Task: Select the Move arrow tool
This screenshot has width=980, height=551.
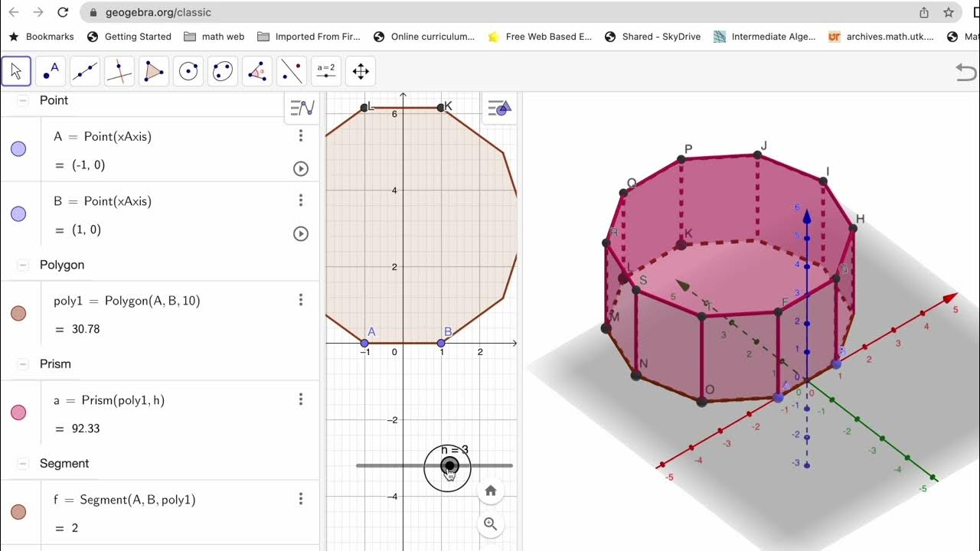Action: 16,71
